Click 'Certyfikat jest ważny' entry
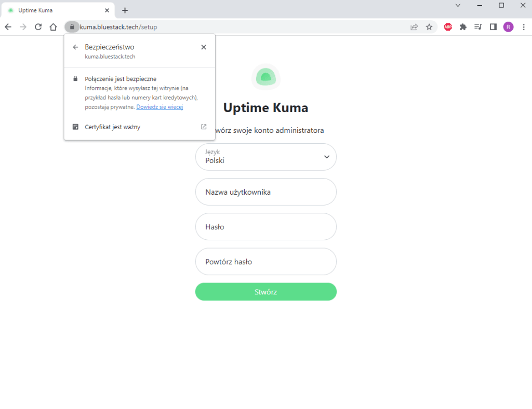This screenshot has width=532, height=409. coord(139,127)
